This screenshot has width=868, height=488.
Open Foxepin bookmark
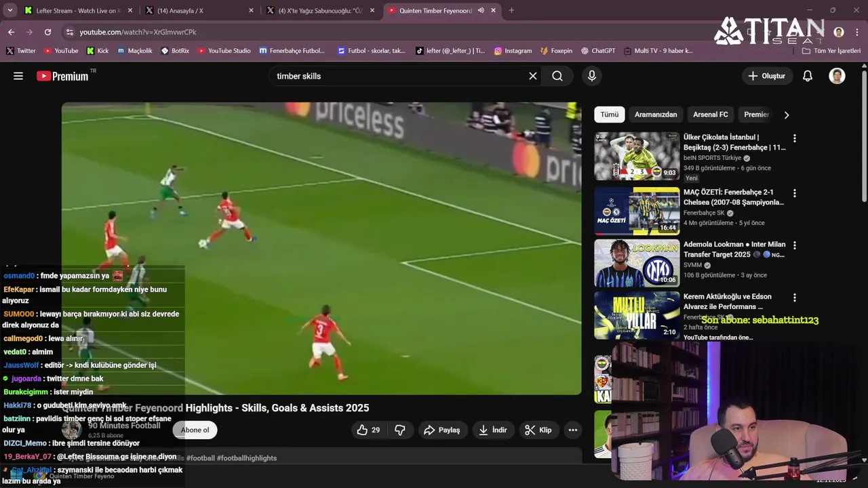[556, 51]
